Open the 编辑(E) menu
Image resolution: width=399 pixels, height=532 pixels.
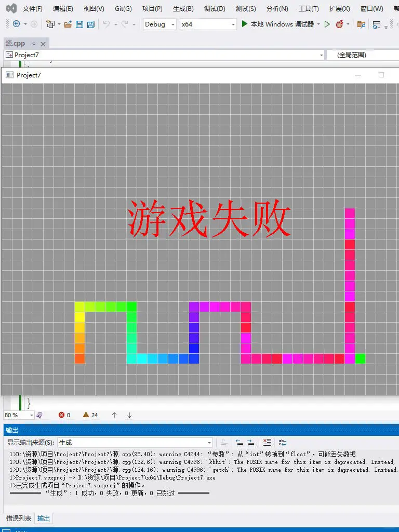63,9
